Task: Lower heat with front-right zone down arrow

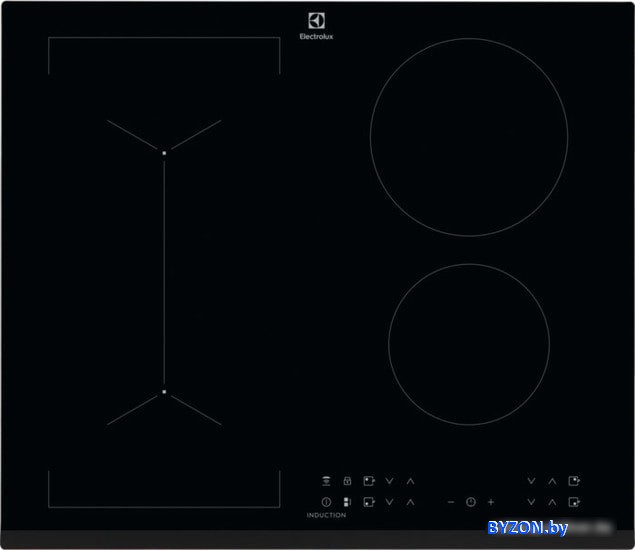Action: [531, 502]
